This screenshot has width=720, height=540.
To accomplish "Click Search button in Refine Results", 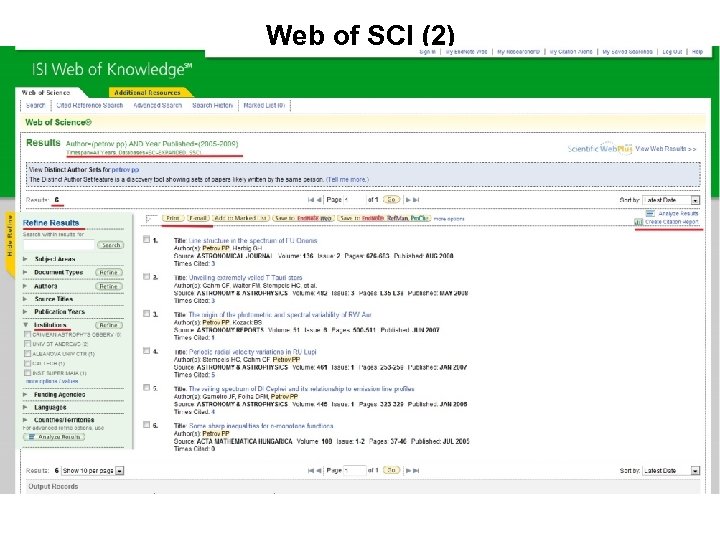I will 111,245.
